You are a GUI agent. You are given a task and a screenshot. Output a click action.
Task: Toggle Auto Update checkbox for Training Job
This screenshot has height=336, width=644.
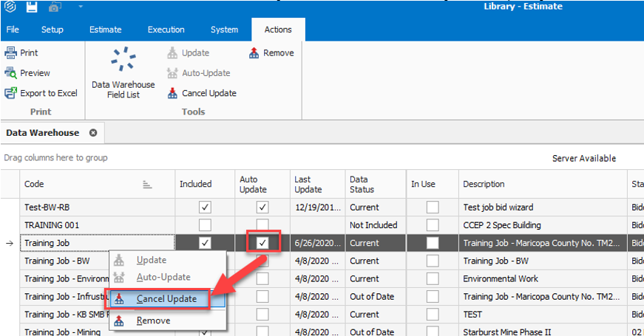(x=262, y=242)
